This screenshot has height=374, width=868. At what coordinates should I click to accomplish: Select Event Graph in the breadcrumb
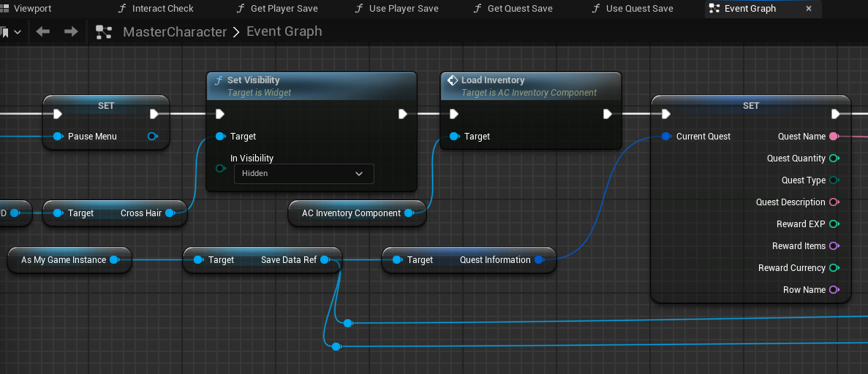click(x=284, y=31)
